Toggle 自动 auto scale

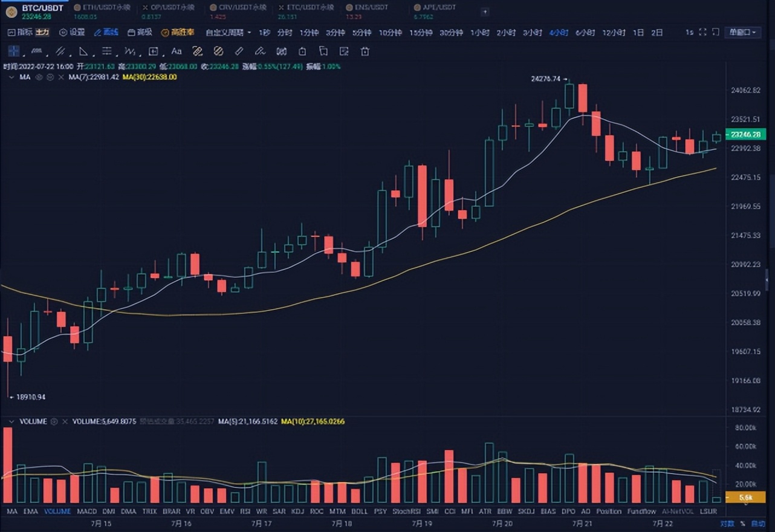pyautogui.click(x=757, y=524)
